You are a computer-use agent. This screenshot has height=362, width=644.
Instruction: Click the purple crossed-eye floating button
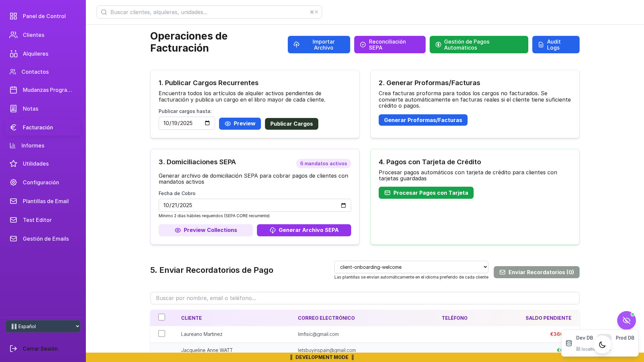pos(626,320)
